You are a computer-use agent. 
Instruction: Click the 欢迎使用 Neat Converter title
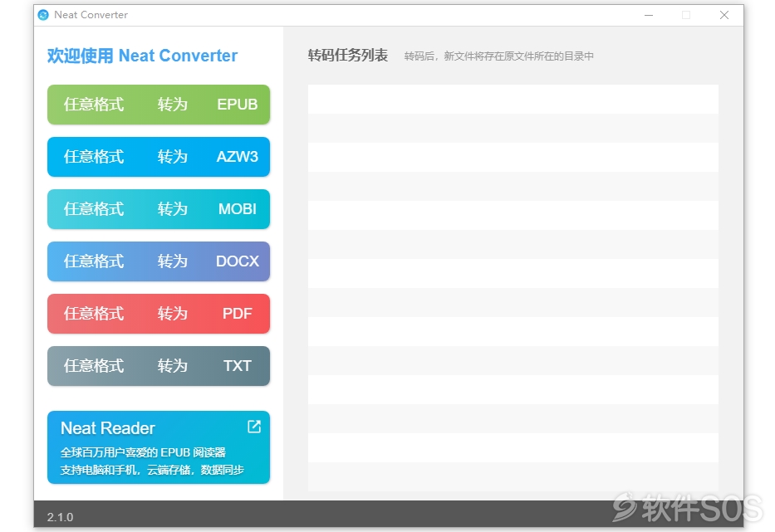click(x=142, y=56)
